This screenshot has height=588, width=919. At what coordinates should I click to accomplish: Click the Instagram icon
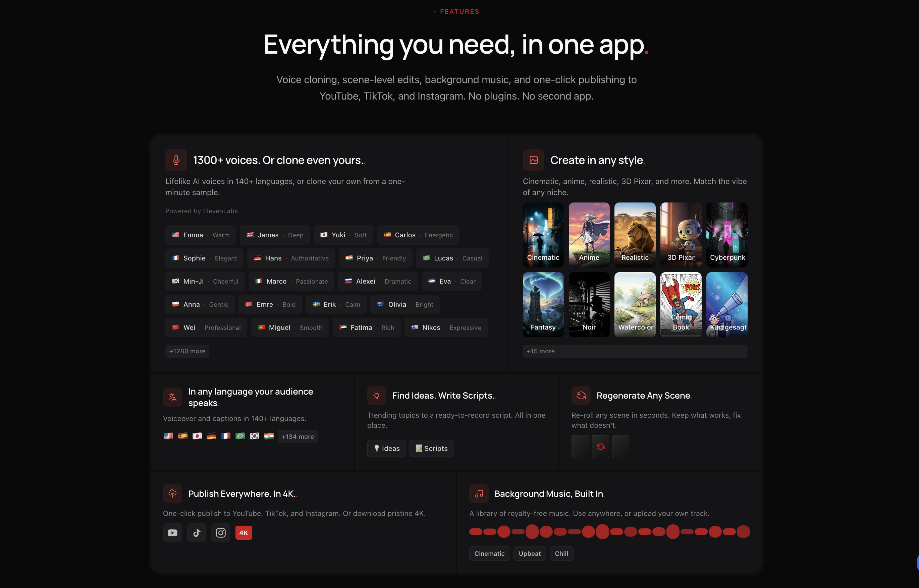221,533
